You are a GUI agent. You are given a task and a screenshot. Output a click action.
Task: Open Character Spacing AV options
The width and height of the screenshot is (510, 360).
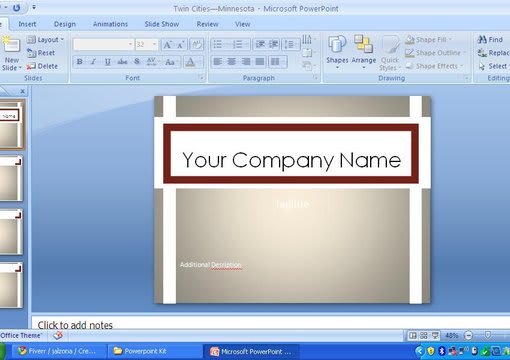click(152, 62)
